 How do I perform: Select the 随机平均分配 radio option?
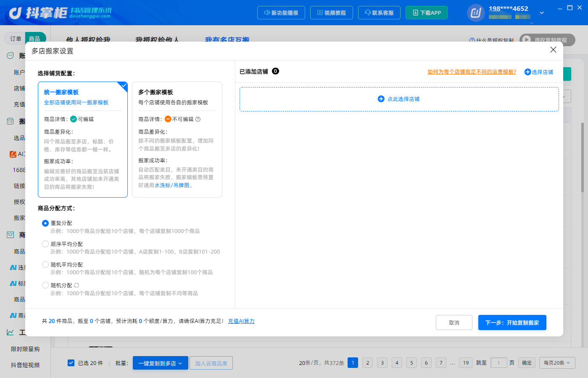(45, 264)
